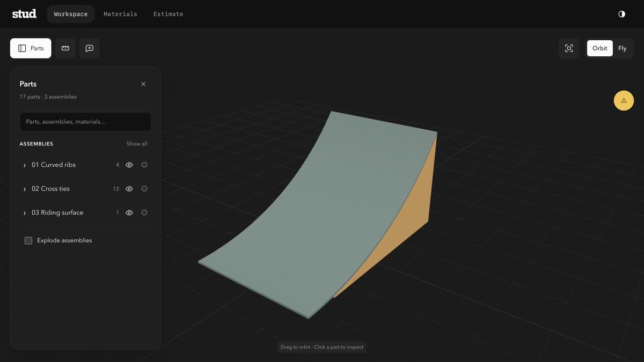Select the add comment tool
644x362 pixels.
90,48
